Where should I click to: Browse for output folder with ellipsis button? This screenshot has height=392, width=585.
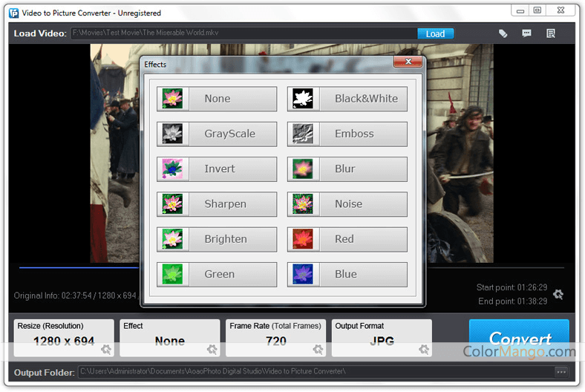tap(561, 372)
